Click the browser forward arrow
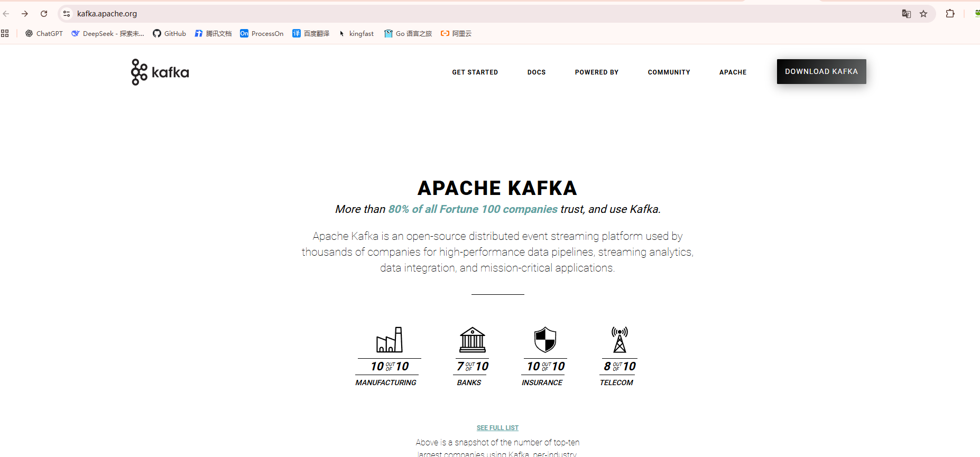980x457 pixels. coord(25,14)
